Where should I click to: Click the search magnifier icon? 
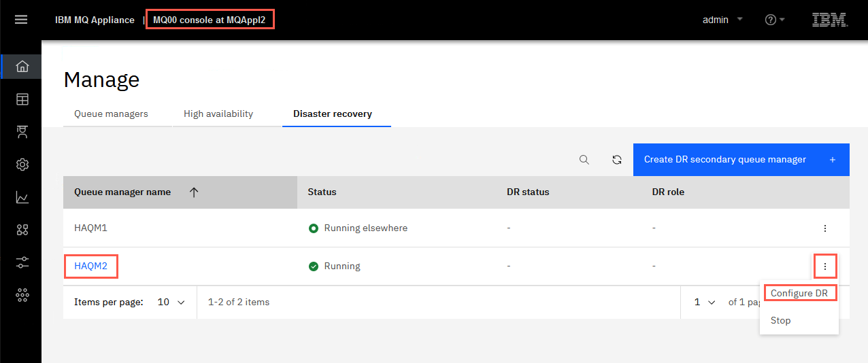click(x=584, y=160)
